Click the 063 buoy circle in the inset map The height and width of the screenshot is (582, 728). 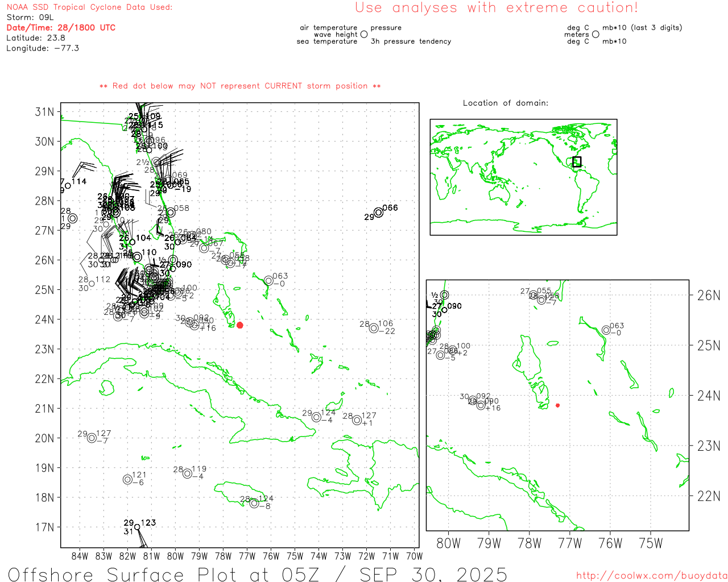606,330
